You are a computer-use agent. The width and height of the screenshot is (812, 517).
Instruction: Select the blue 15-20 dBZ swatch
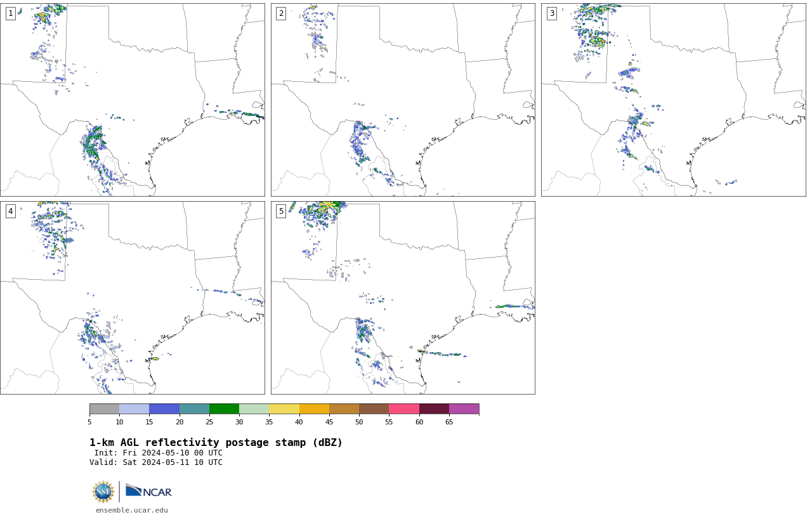[x=164, y=409]
